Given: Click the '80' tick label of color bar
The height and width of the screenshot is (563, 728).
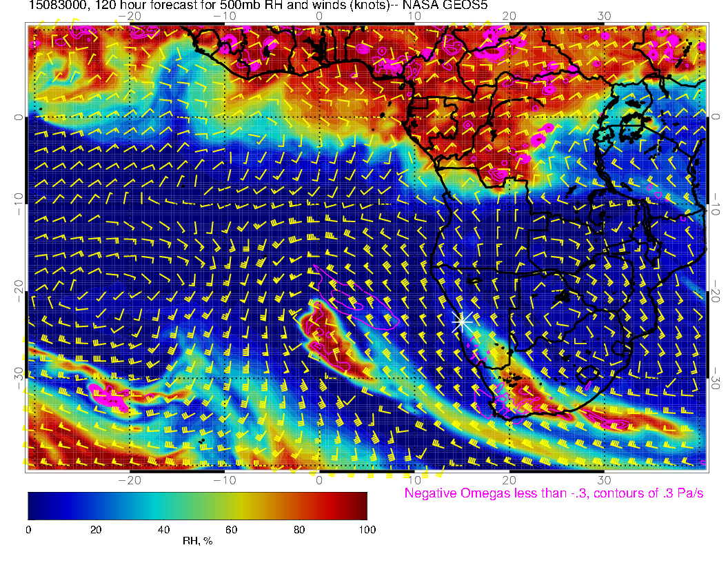Looking at the screenshot, I should point(299,530).
